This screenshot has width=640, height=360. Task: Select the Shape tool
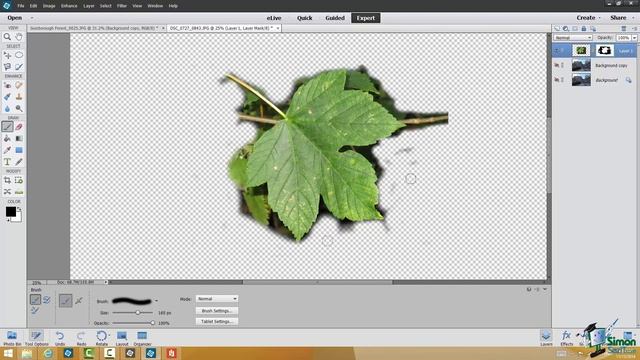[19, 150]
